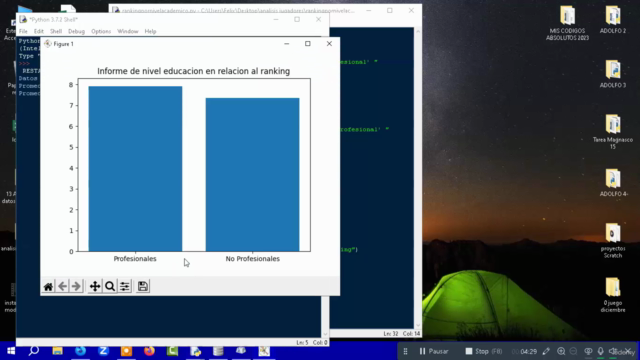Select the Zoom to rectangle tool
Screen dimensions: 640x360
coord(110,287)
